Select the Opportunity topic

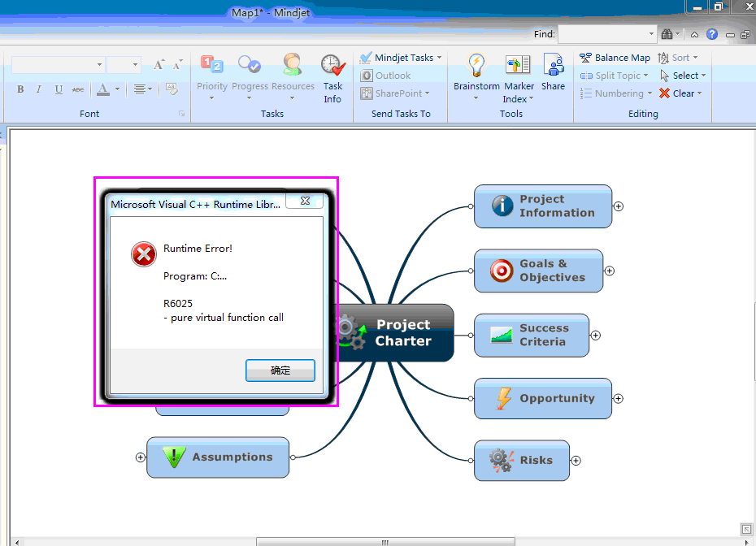543,399
